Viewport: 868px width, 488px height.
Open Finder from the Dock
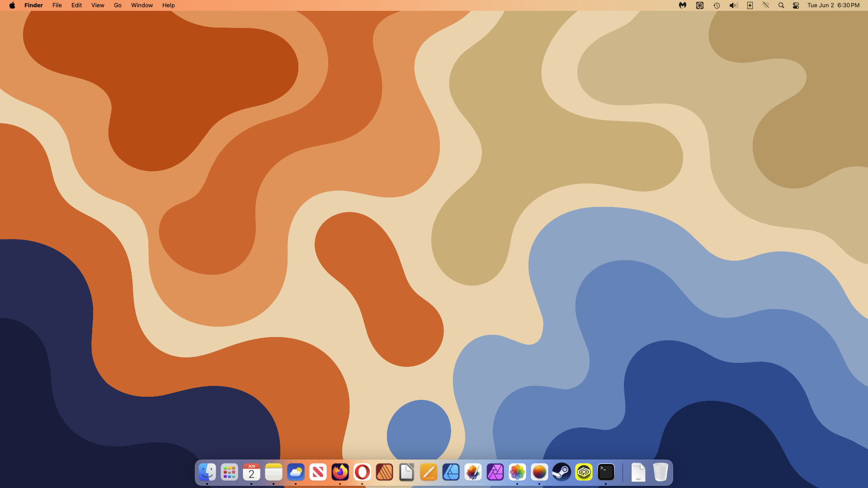(208, 473)
